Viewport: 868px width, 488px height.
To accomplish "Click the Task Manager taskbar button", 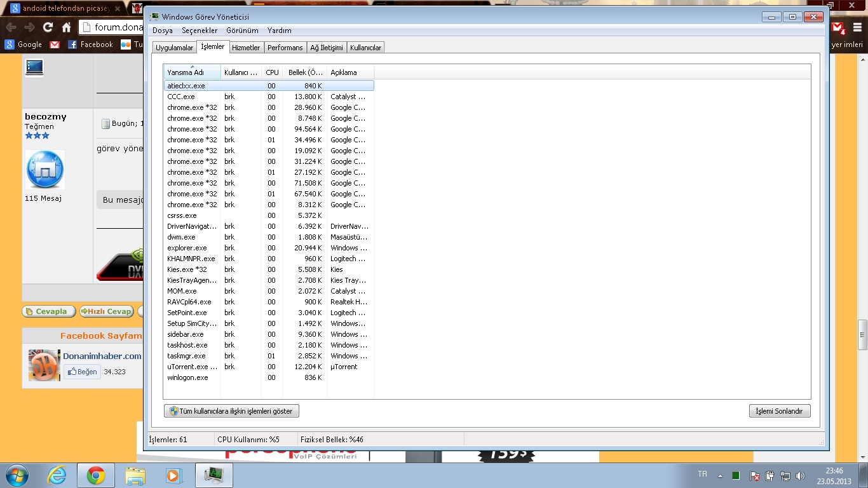I will (x=214, y=475).
